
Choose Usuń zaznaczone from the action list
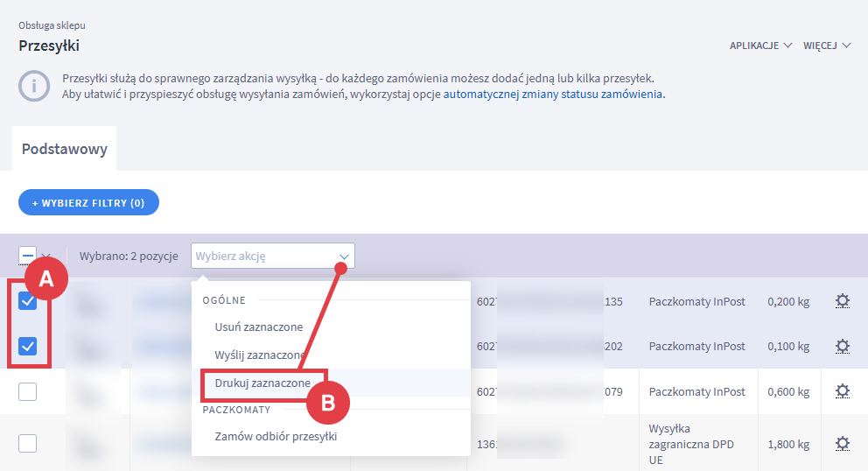pyautogui.click(x=259, y=327)
